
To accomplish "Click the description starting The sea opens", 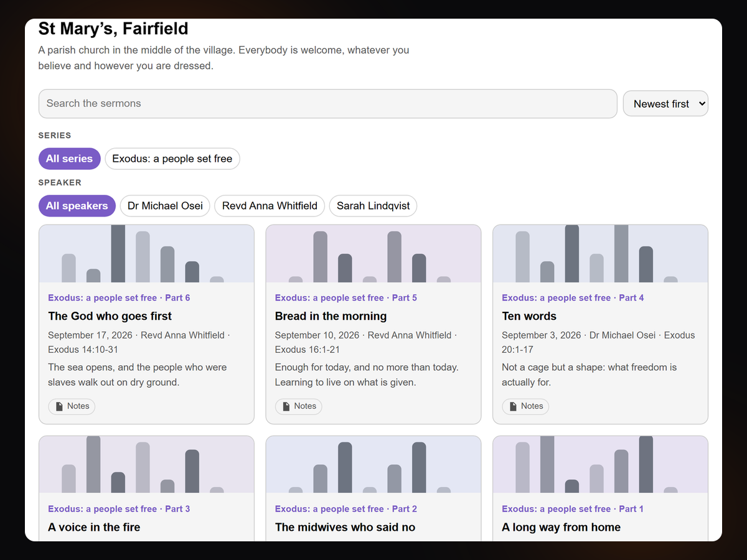I will coord(138,375).
